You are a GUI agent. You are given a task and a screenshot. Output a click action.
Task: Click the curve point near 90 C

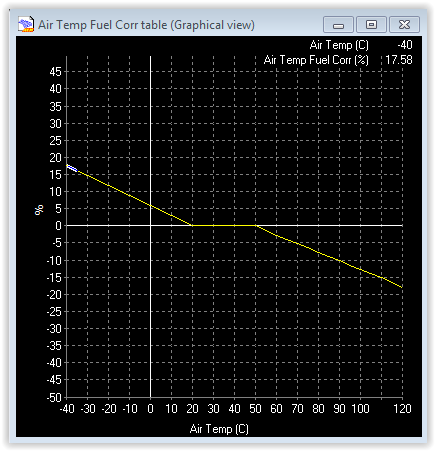coord(339,260)
